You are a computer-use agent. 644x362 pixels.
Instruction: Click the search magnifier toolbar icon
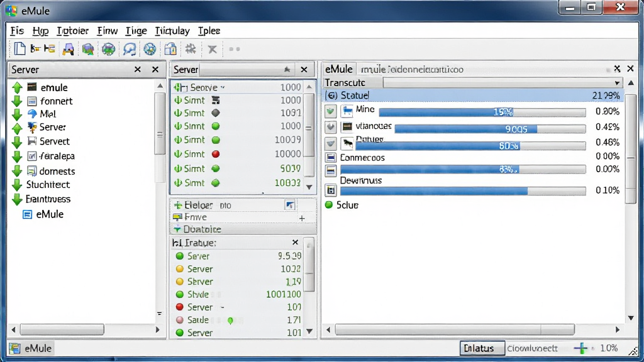[130, 49]
